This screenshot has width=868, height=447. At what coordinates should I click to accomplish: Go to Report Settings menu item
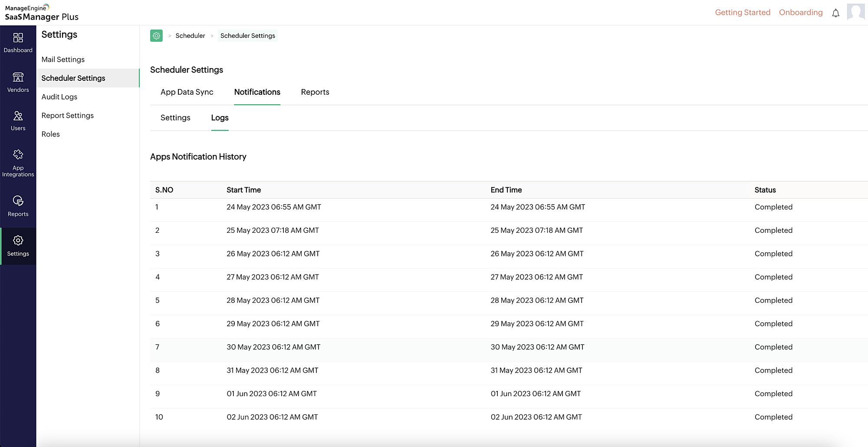tap(68, 116)
